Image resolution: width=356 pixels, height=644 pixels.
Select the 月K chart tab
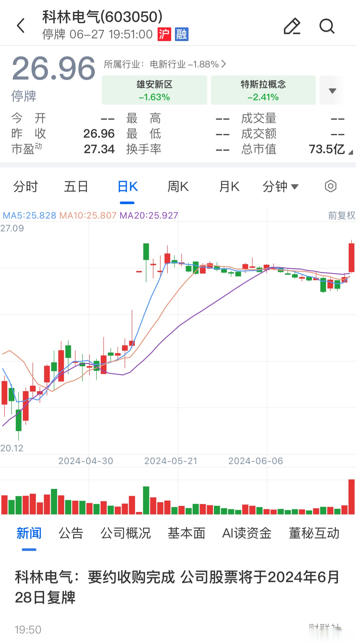[x=229, y=186]
